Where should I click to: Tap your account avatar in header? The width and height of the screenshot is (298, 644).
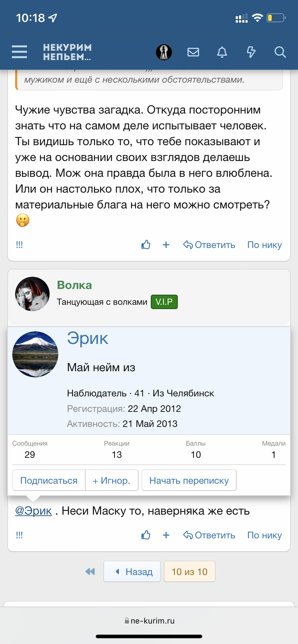click(x=164, y=52)
